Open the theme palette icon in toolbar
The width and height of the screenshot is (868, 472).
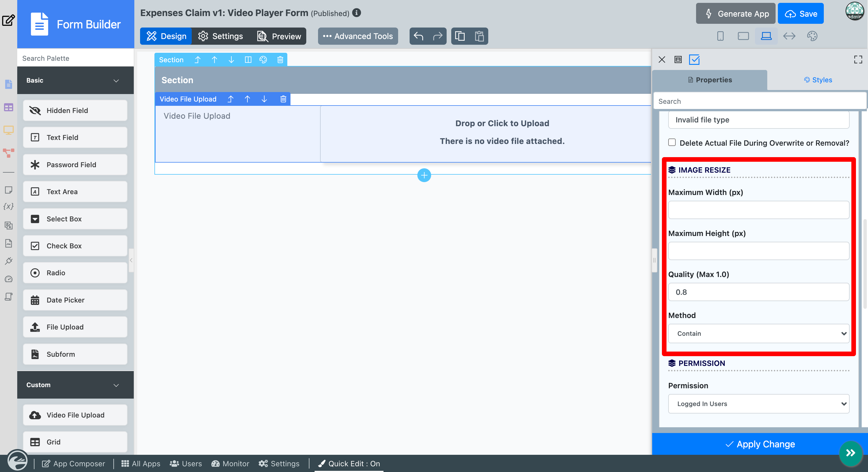[812, 36]
